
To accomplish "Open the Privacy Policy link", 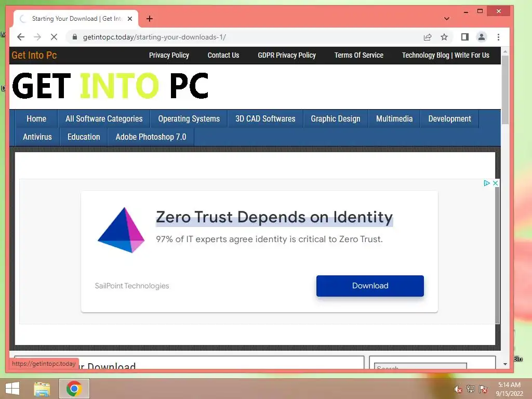I will (169, 55).
